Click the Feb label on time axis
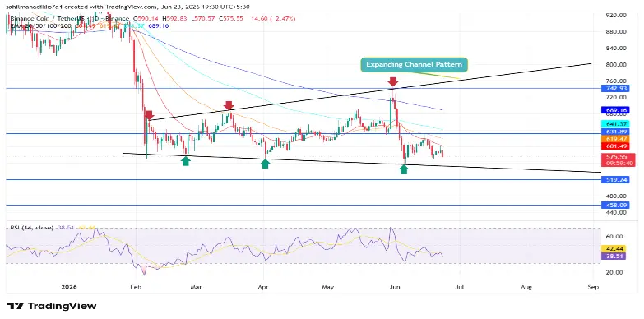 pyautogui.click(x=136, y=287)
